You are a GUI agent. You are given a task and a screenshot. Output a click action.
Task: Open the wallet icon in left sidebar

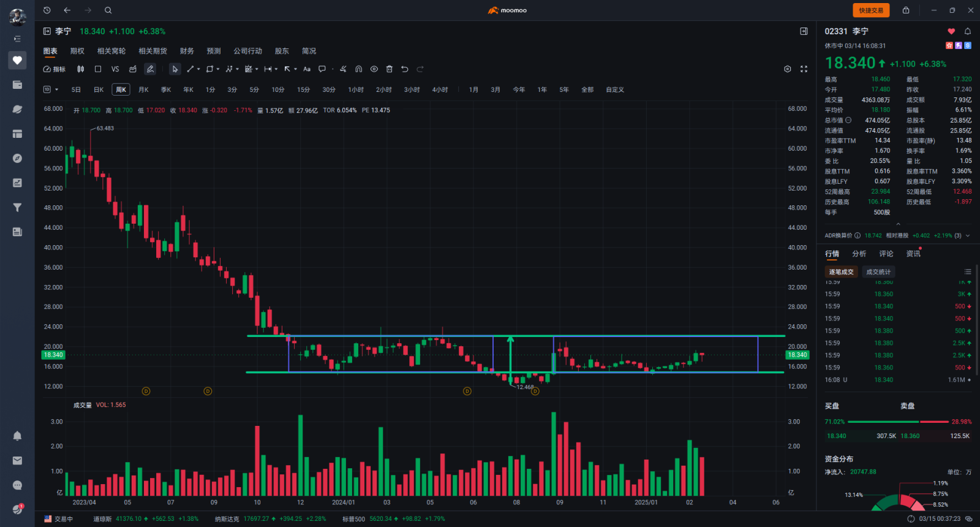pyautogui.click(x=17, y=85)
